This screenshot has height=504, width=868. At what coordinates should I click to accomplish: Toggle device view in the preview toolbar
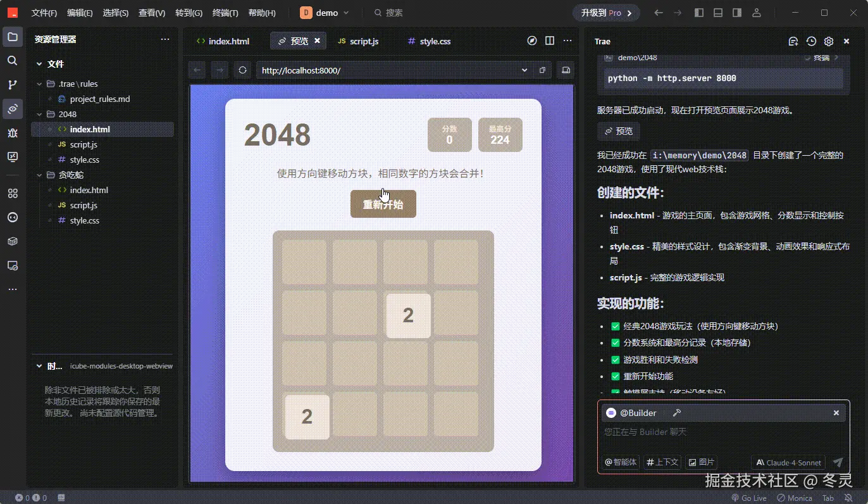(565, 70)
